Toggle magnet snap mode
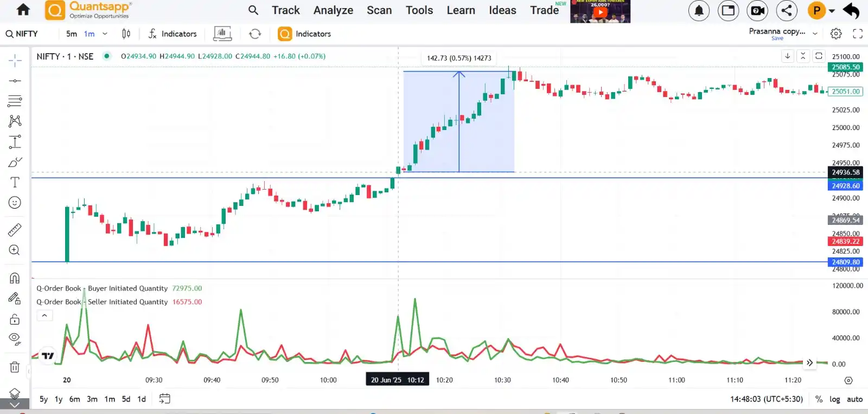 [15, 278]
